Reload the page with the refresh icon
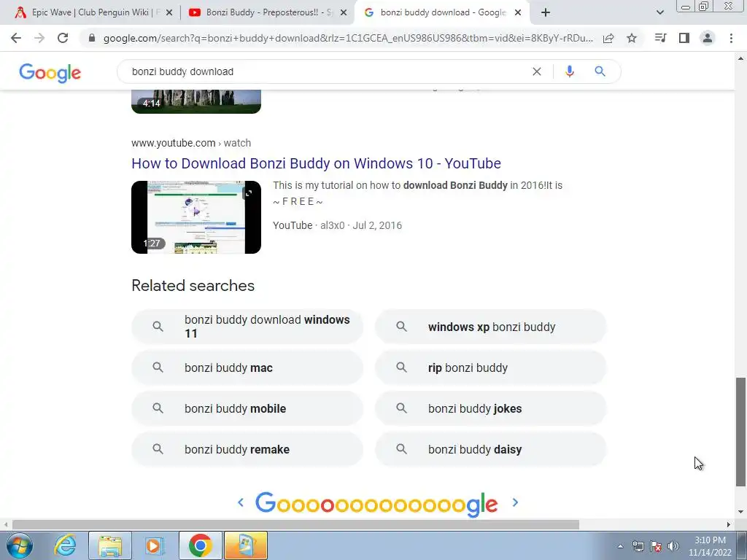The height and width of the screenshot is (560, 747). tap(63, 38)
